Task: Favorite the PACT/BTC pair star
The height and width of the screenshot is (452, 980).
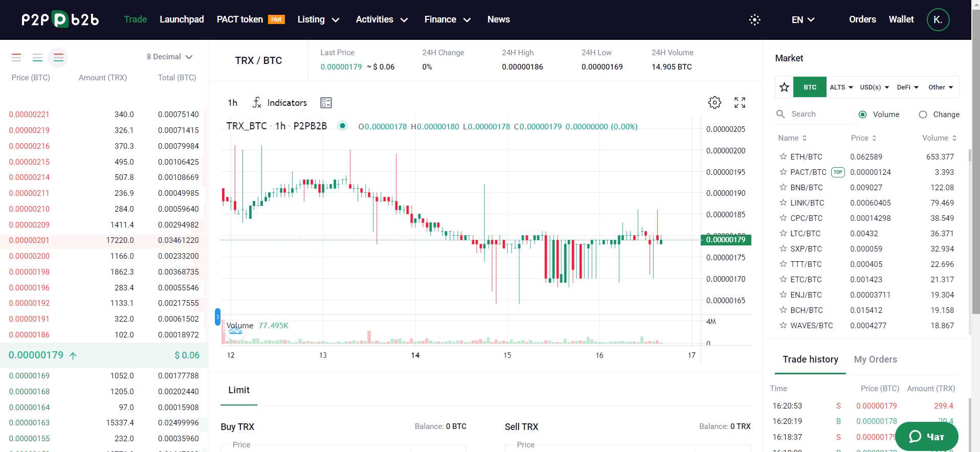Action: click(783, 172)
